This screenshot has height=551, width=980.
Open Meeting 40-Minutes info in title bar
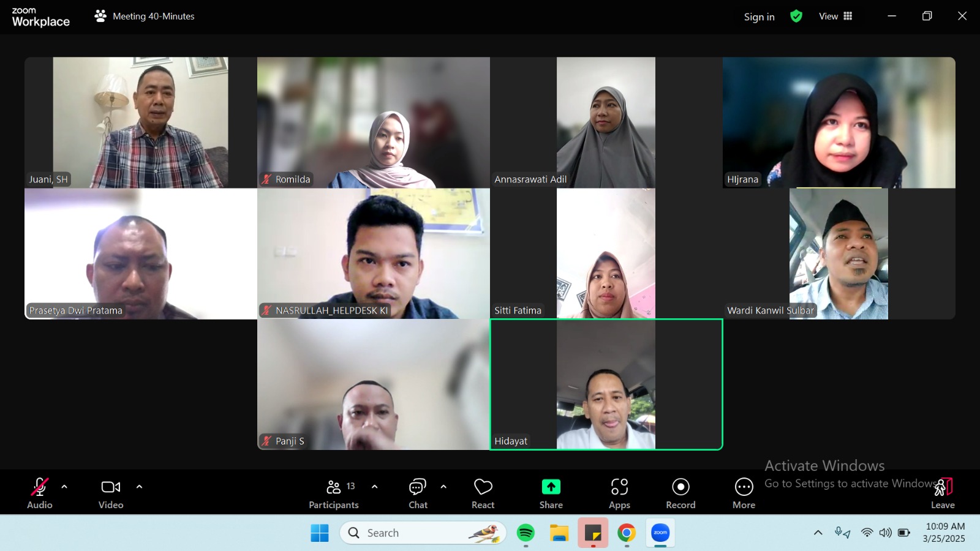point(145,17)
